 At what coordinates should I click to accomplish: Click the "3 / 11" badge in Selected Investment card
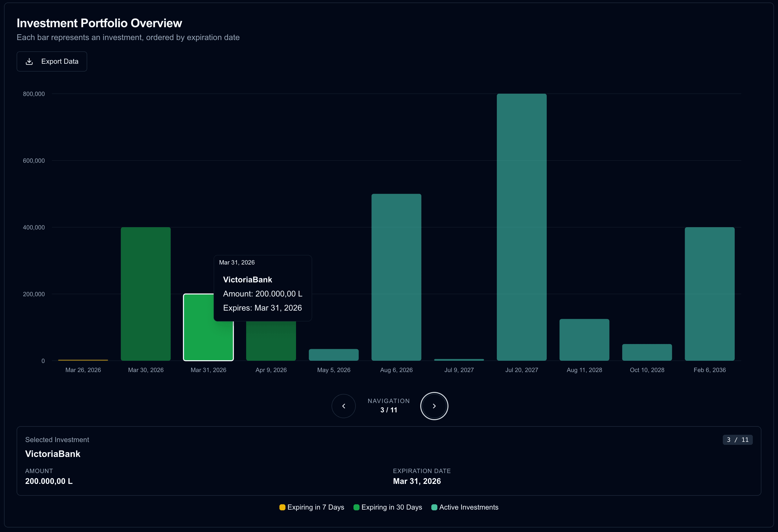tap(738, 440)
